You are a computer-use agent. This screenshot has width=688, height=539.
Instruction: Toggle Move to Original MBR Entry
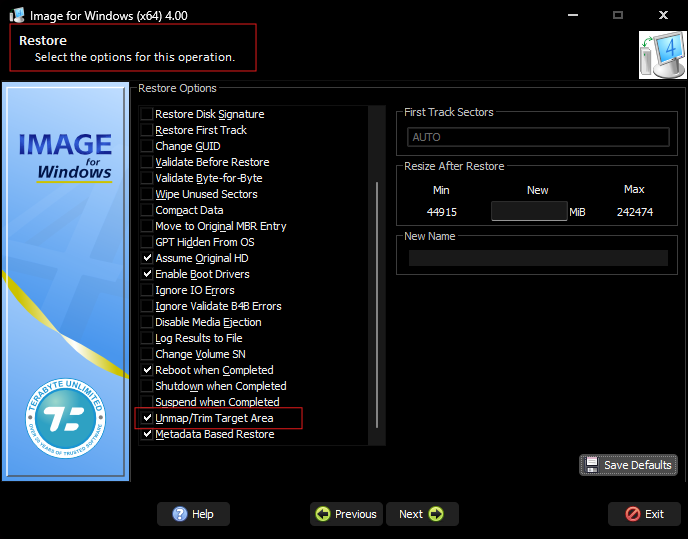(147, 226)
